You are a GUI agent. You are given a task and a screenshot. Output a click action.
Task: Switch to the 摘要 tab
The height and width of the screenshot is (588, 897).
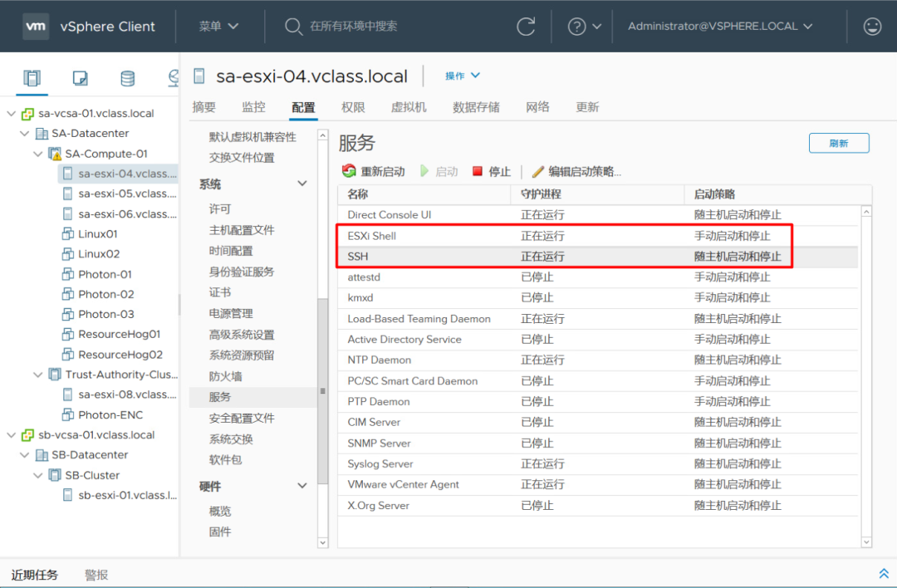coord(203,107)
